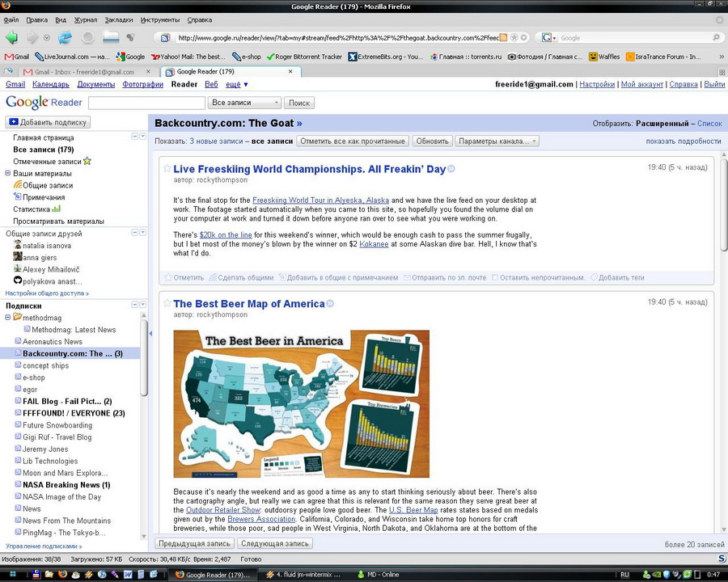This screenshot has width=728, height=582.
Task: Open the Подписки section options arrow
Action: [142, 305]
